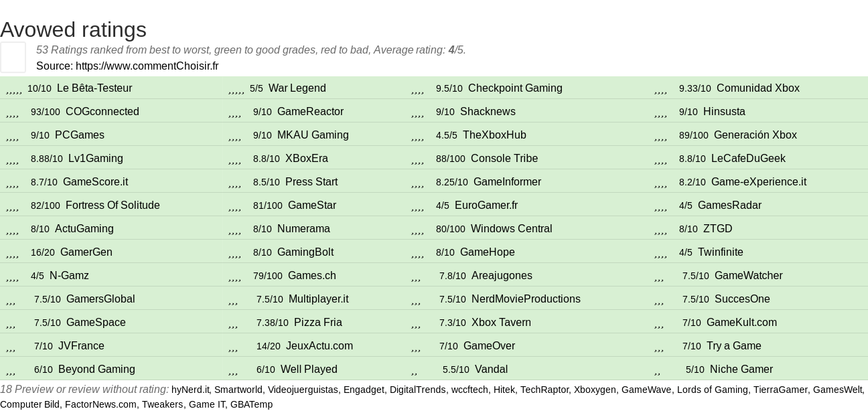Select the Shacknews review entry
Screen dimensions: 868x411
(488, 112)
